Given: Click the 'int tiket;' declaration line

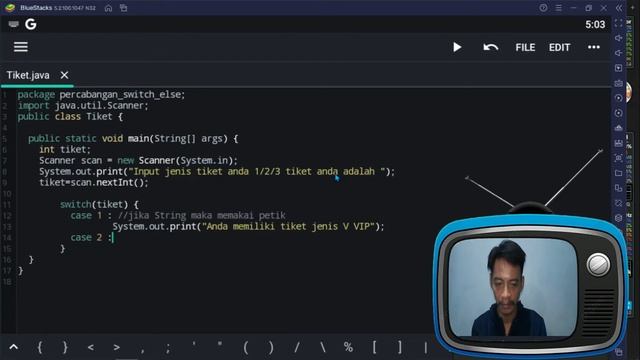Looking at the screenshot, I should 65,150.
